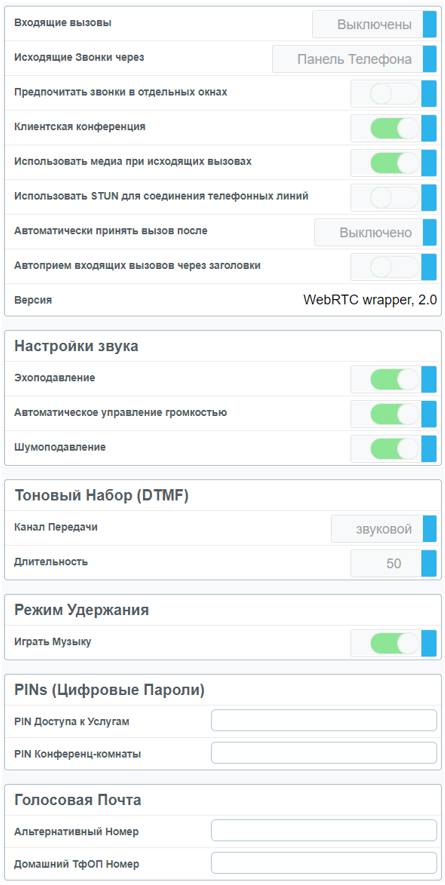445x885 pixels.
Task: Disable the Клиентская конференция toggle
Action: (x=394, y=129)
